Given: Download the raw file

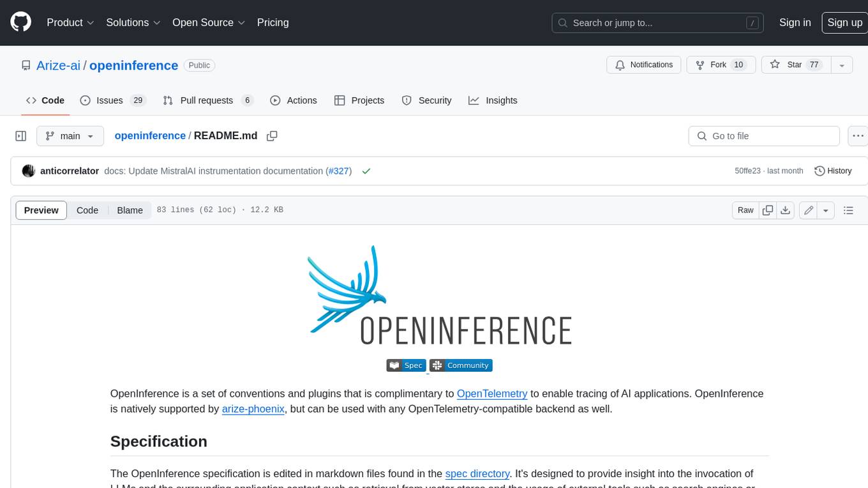Looking at the screenshot, I should [786, 210].
